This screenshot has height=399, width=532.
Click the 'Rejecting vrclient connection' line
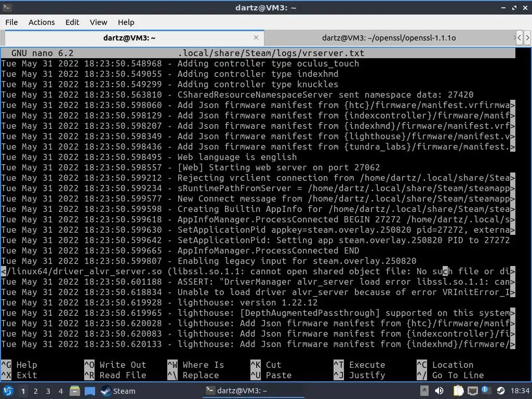pyautogui.click(x=258, y=178)
